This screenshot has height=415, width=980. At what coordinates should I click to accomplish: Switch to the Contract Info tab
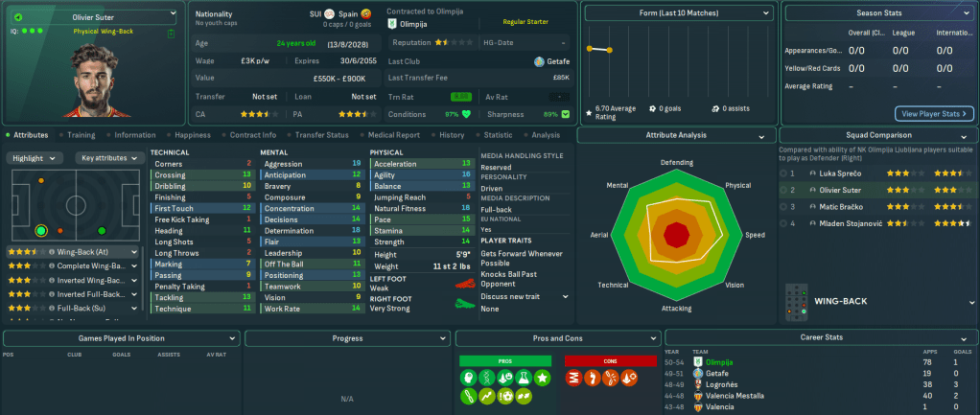point(253,135)
